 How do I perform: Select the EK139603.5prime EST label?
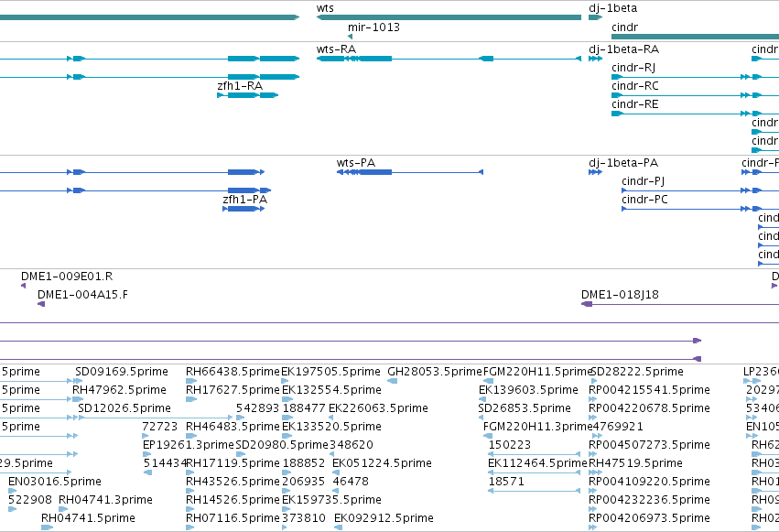(528, 390)
